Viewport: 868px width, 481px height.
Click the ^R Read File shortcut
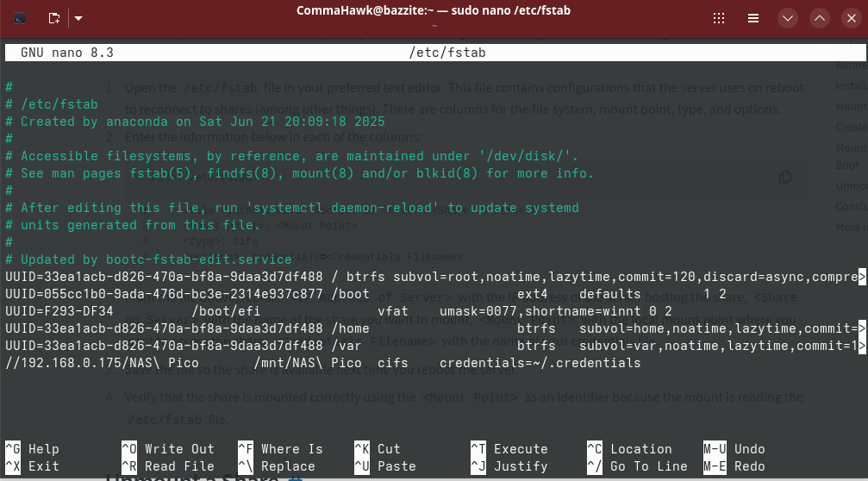(168, 466)
